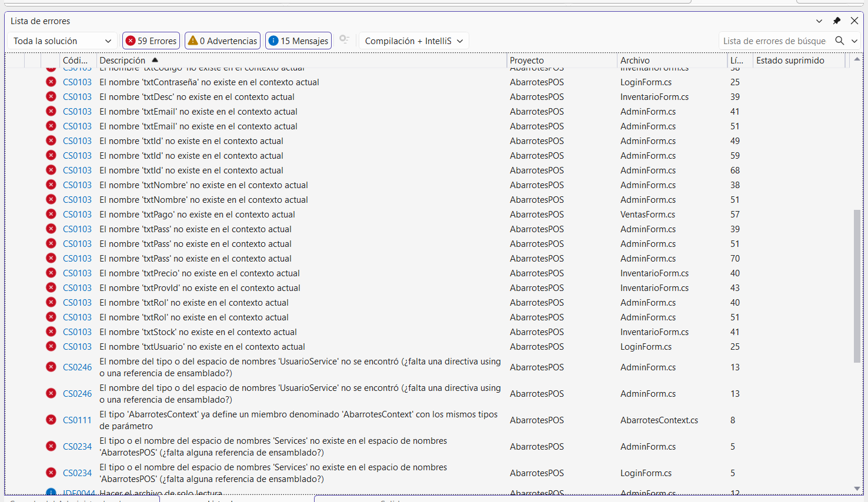Close the Lista de errores panel
Image resolution: width=868 pixels, height=502 pixels.
click(854, 21)
